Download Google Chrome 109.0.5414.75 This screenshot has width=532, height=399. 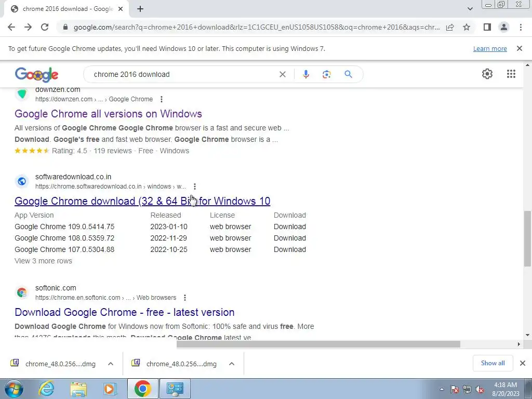point(290,227)
